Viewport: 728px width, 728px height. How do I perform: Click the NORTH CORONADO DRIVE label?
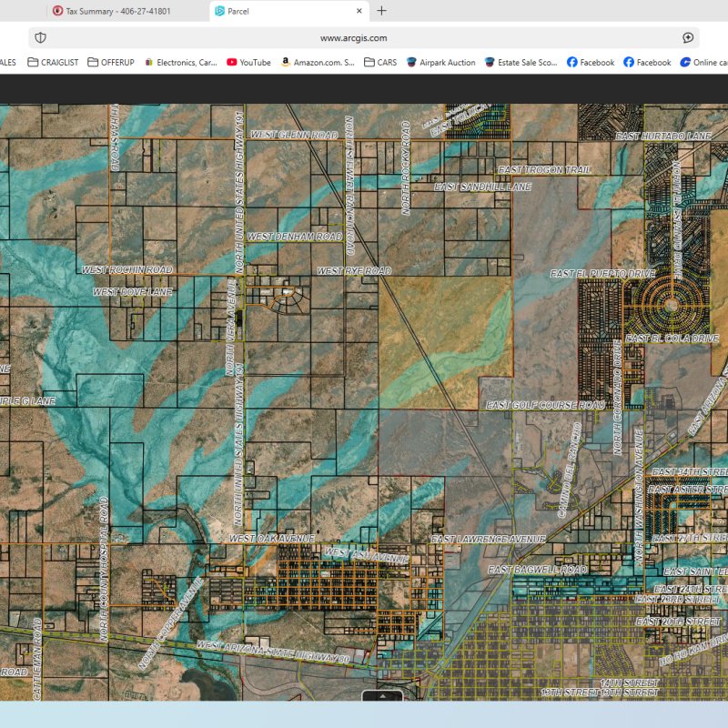(618, 398)
